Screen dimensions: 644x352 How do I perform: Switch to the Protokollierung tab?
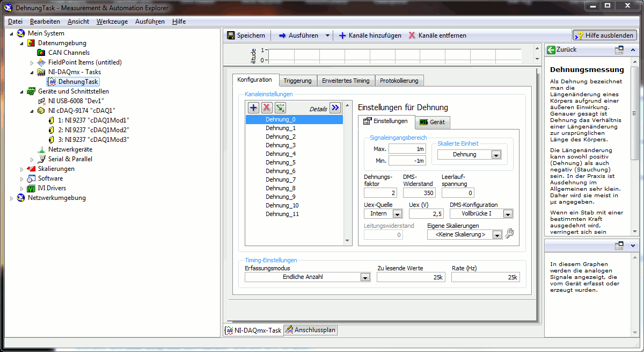tap(399, 81)
